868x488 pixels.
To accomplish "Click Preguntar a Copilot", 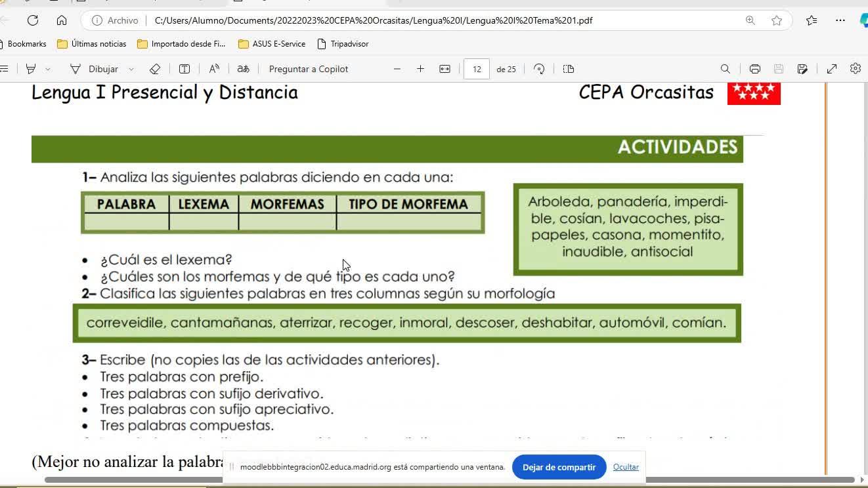I will coord(309,69).
